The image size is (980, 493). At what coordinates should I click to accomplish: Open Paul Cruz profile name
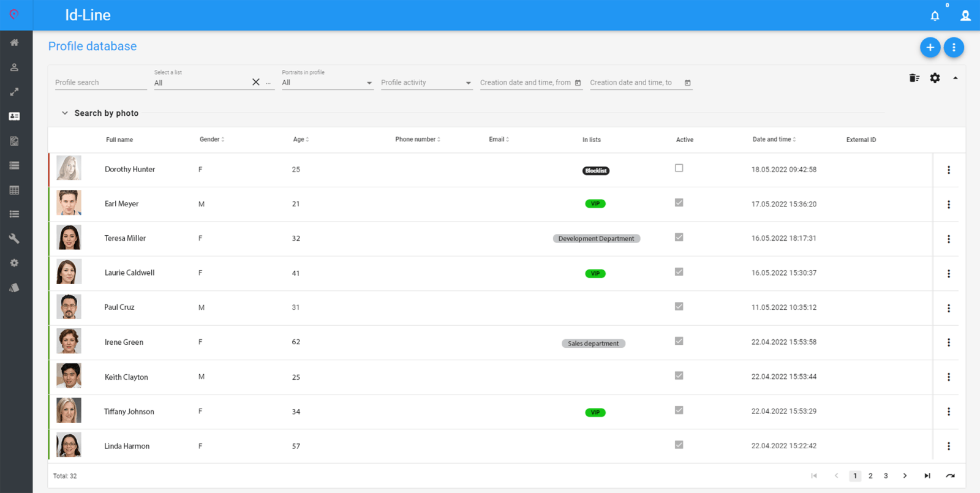tap(119, 307)
